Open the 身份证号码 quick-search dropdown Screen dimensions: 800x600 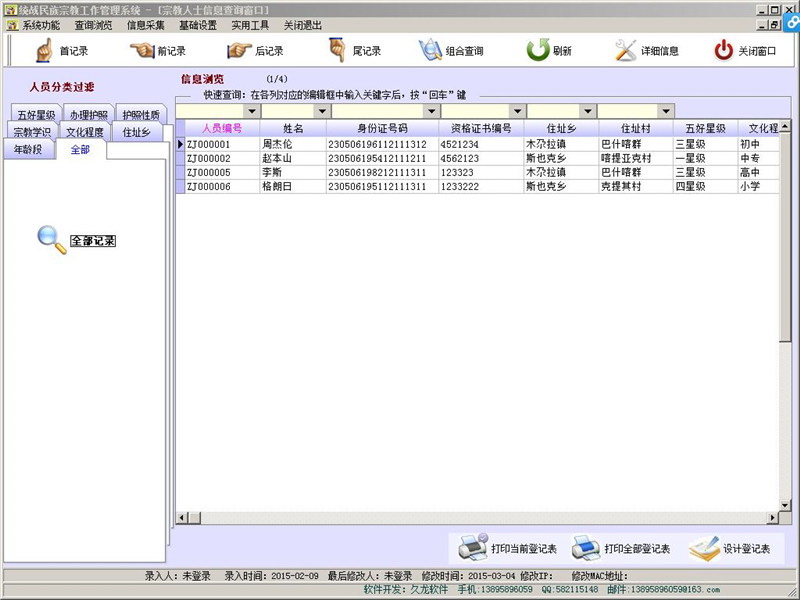(x=431, y=111)
